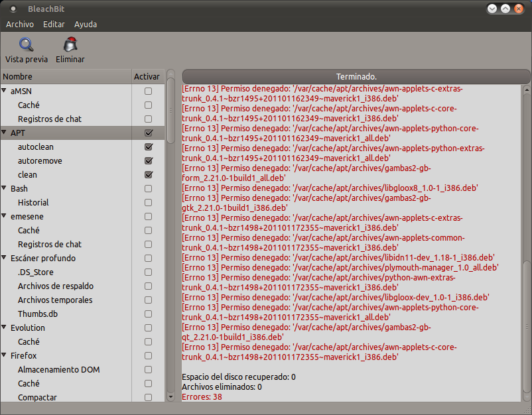Image resolution: width=532 pixels, height=415 pixels.
Task: Disable the autoclean checkbox
Action: [x=149, y=147]
